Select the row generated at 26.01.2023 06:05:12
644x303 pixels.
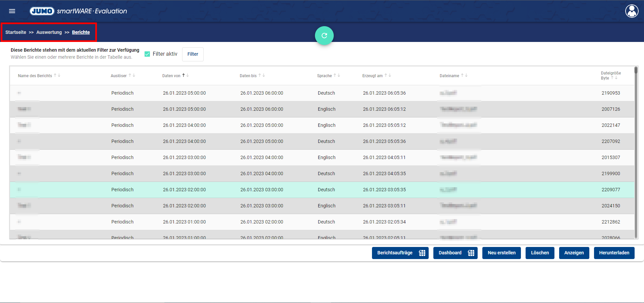322,109
